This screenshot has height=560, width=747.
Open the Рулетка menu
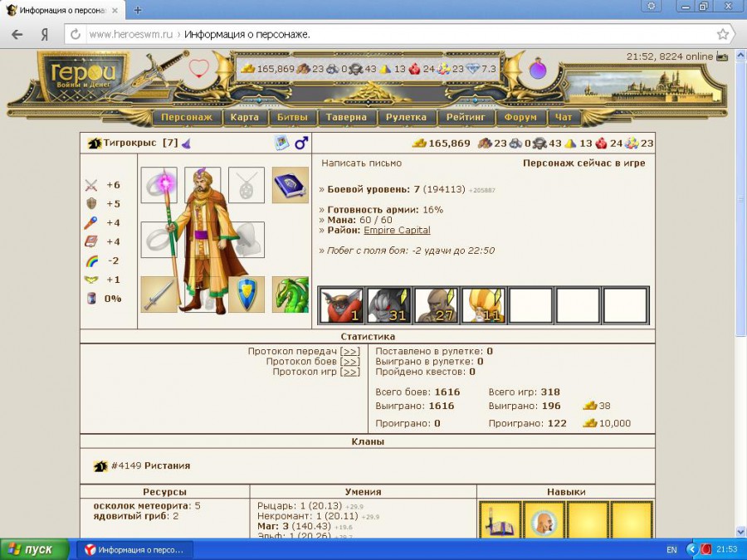(407, 117)
